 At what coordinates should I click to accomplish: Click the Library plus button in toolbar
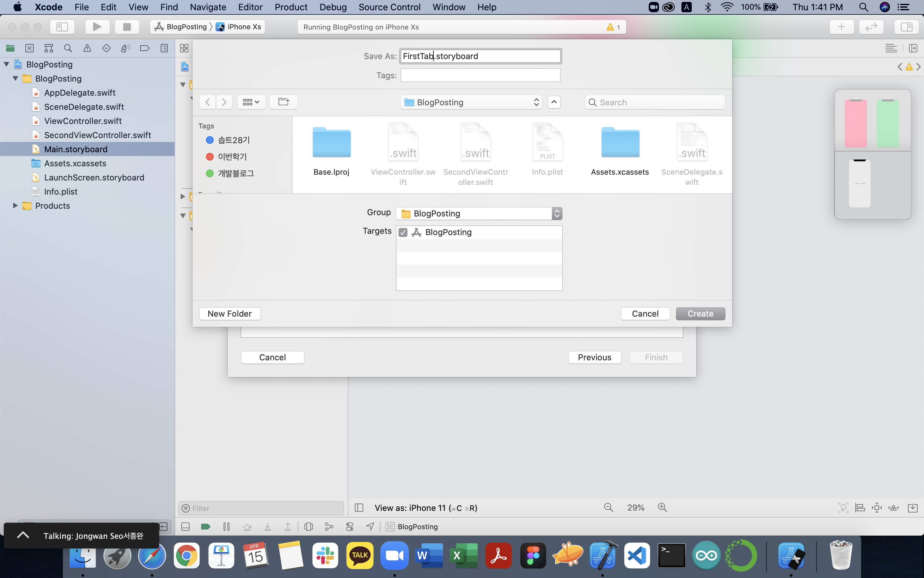coord(842,27)
